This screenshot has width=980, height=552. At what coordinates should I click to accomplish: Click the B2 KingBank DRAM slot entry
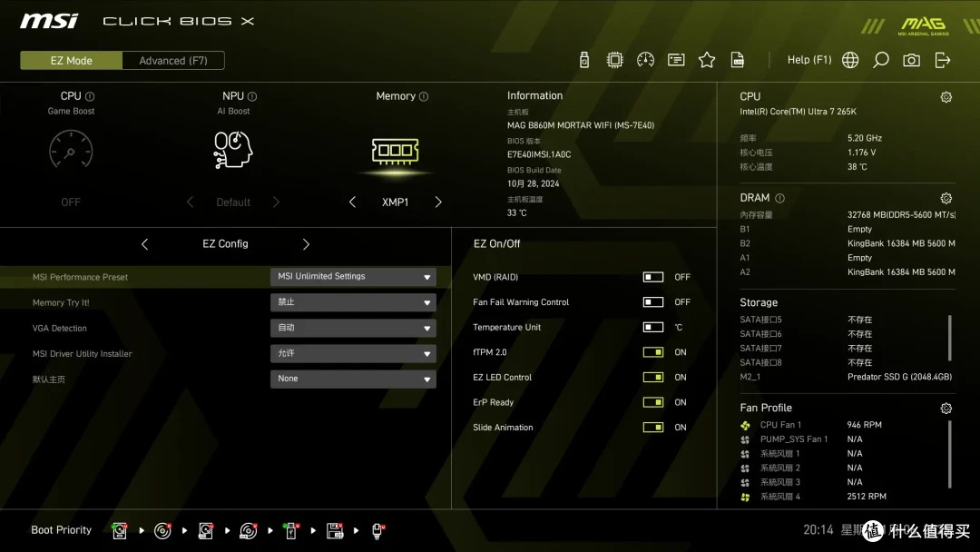pos(848,243)
